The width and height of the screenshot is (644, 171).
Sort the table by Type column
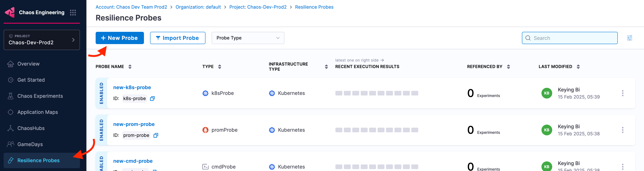[219, 67]
